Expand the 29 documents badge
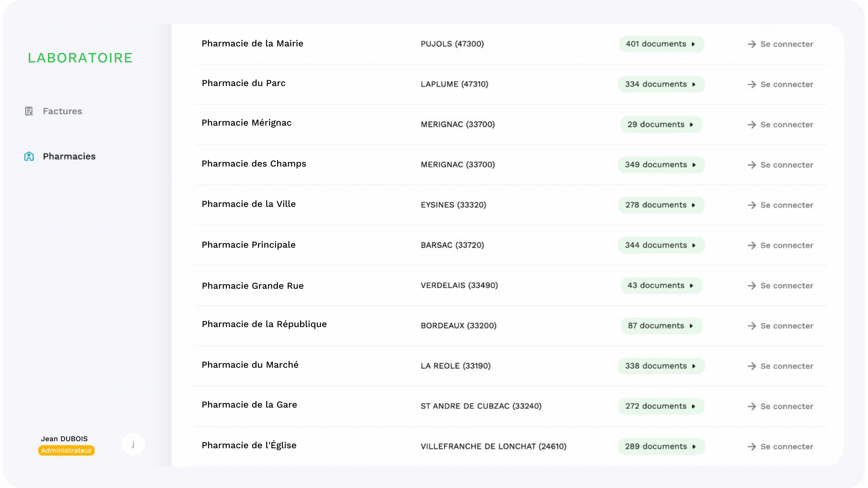This screenshot has height=488, width=868. (x=661, y=125)
